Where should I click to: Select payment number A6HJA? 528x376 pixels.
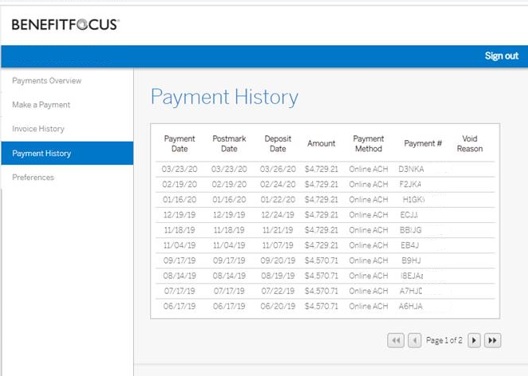coord(411,306)
